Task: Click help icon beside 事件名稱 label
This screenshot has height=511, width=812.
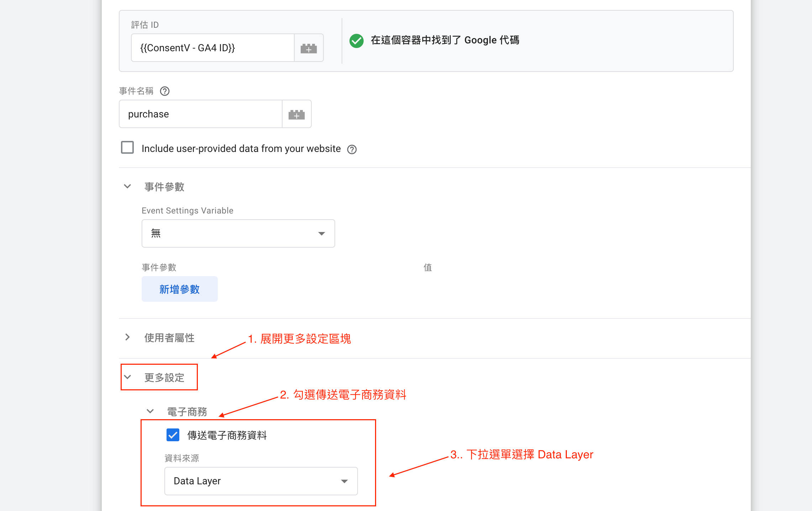Action: point(165,91)
